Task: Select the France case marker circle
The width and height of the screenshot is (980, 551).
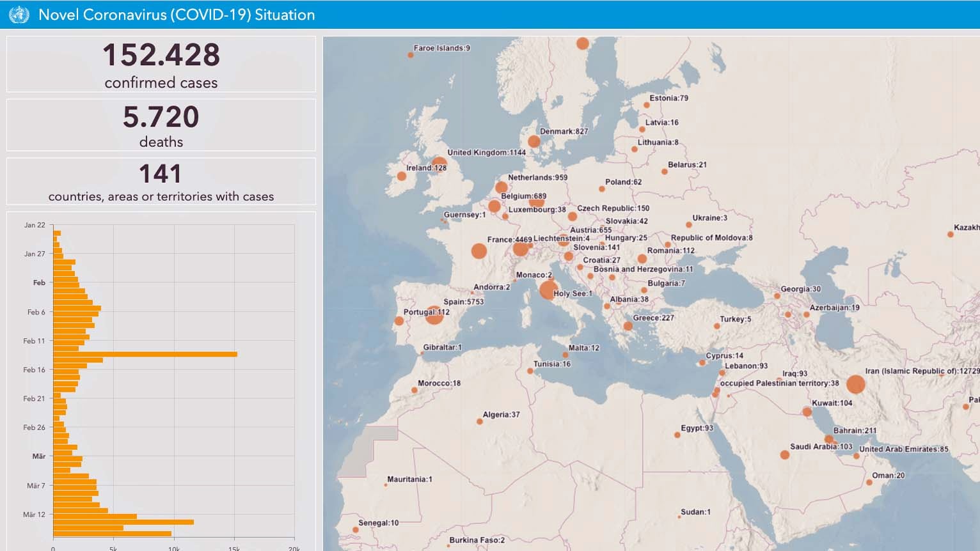Action: pyautogui.click(x=478, y=251)
